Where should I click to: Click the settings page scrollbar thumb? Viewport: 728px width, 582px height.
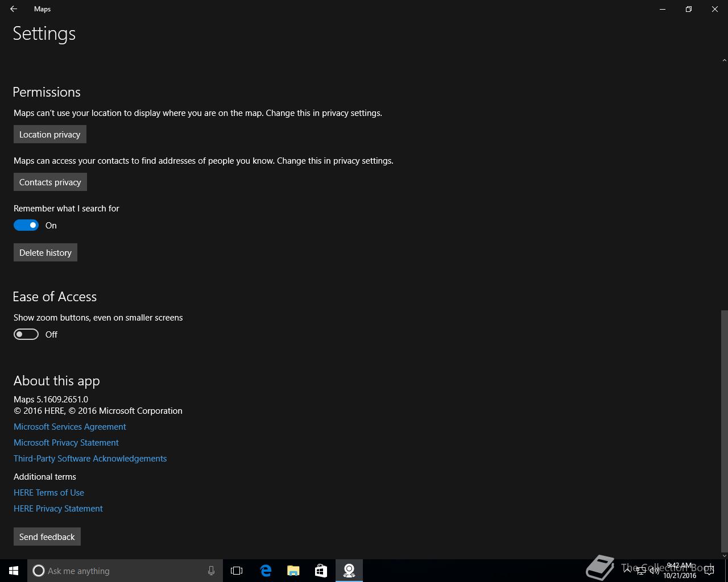[x=724, y=430]
